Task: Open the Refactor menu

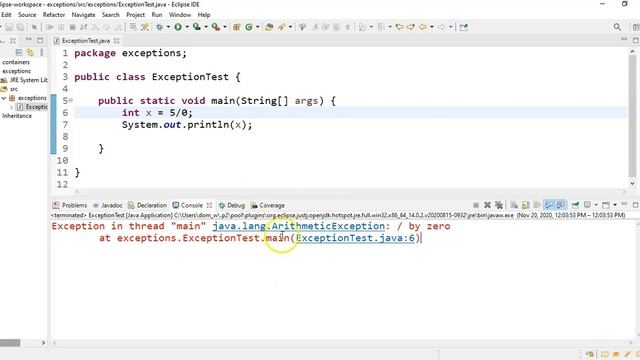Action: tap(54, 15)
